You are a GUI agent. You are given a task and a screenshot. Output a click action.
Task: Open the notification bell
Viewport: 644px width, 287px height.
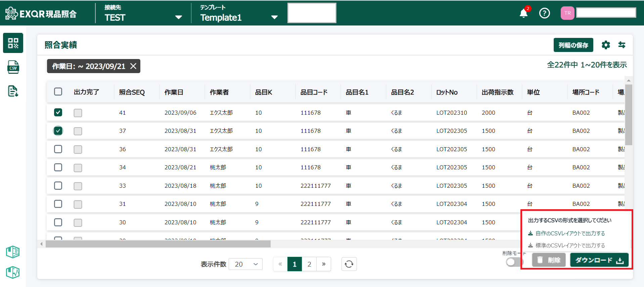[523, 13]
